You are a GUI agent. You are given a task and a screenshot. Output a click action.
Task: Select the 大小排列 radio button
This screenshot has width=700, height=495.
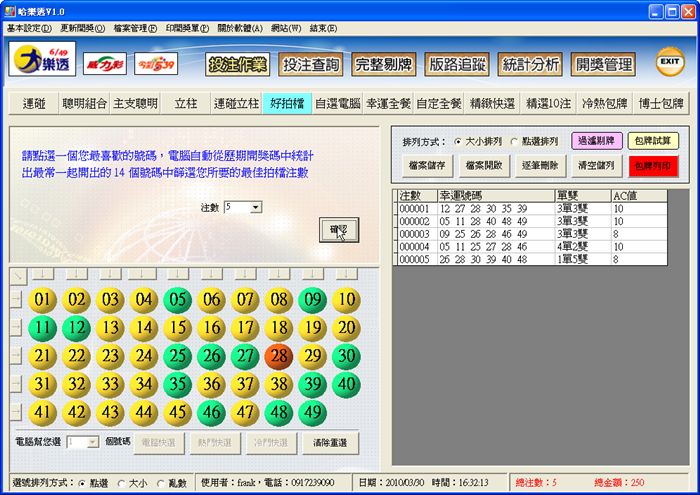(x=458, y=142)
